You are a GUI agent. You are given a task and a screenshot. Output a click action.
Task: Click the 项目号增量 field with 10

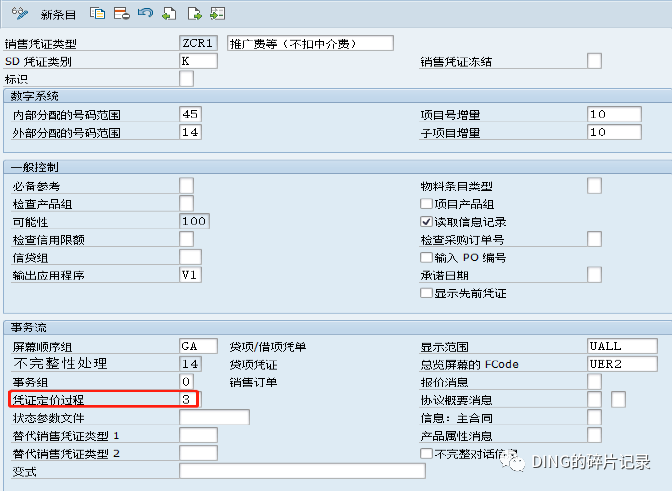(x=614, y=114)
